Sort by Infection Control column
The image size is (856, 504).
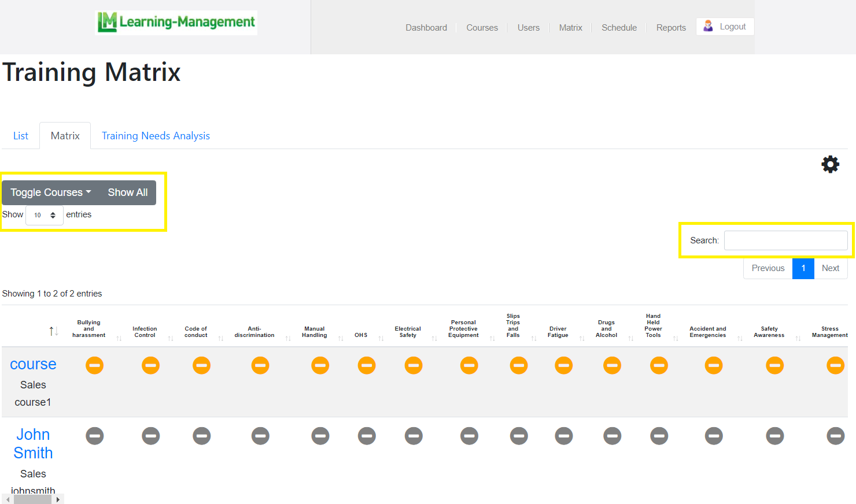(x=145, y=332)
